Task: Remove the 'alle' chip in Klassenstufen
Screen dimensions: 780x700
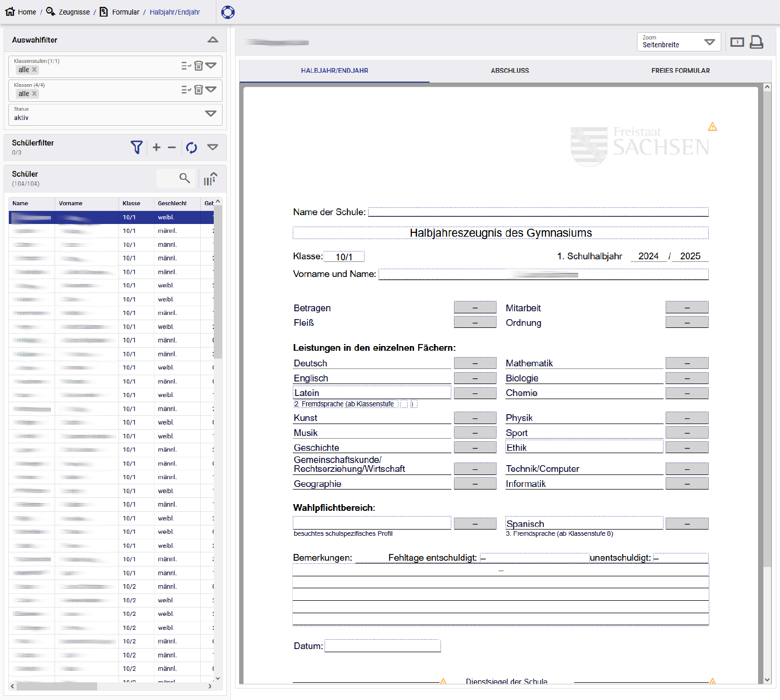Action: (34, 70)
